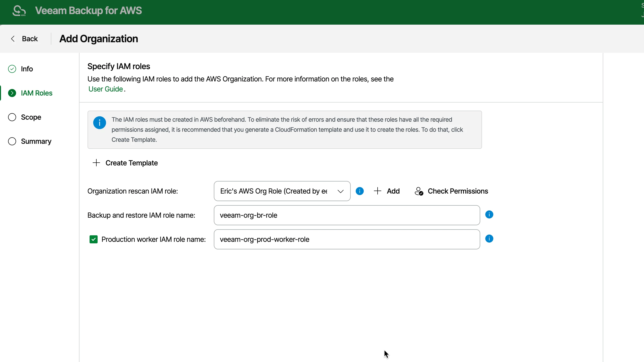Viewport: 644px width, 362px height.
Task: Click info icon next to Organization rescan role dropdown
Action: click(x=360, y=191)
